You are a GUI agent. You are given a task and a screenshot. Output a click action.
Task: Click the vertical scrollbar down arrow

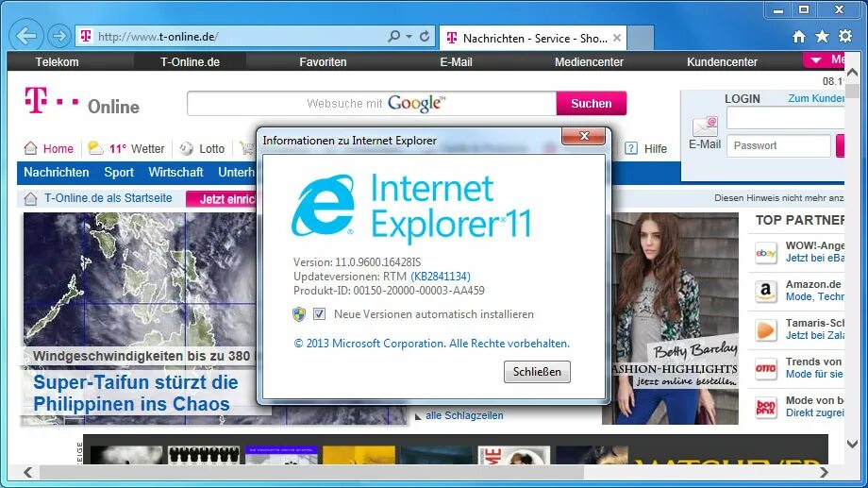[x=853, y=445]
